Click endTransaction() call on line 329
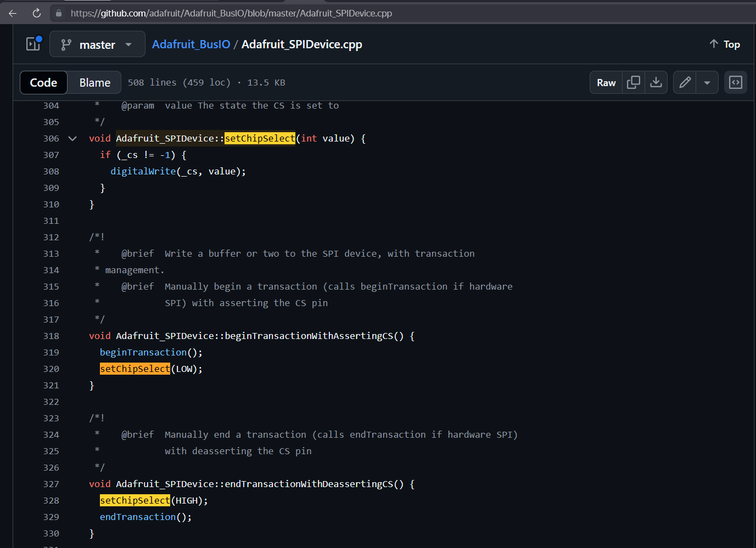The height and width of the screenshot is (548, 756). pos(145,517)
